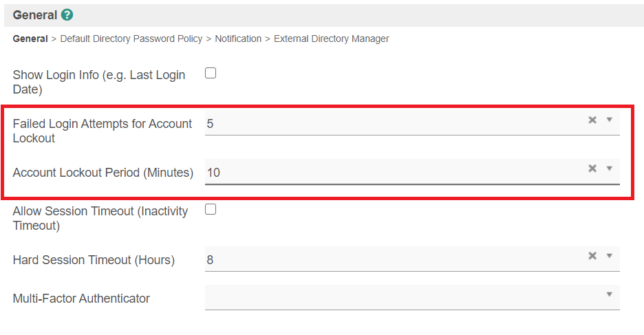Expand the Failed Login Attempts dropdown arrow

(609, 120)
